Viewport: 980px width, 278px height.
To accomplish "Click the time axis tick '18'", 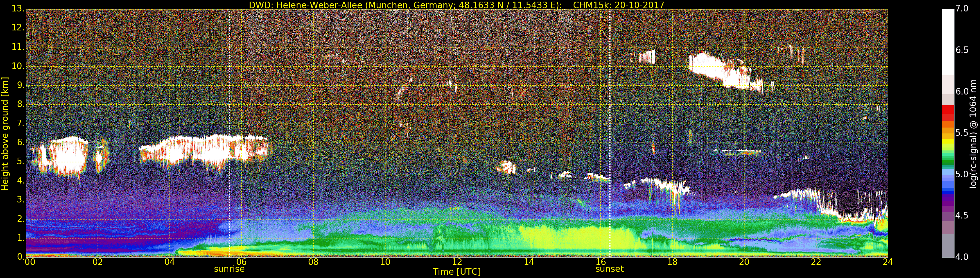I will point(673,262).
